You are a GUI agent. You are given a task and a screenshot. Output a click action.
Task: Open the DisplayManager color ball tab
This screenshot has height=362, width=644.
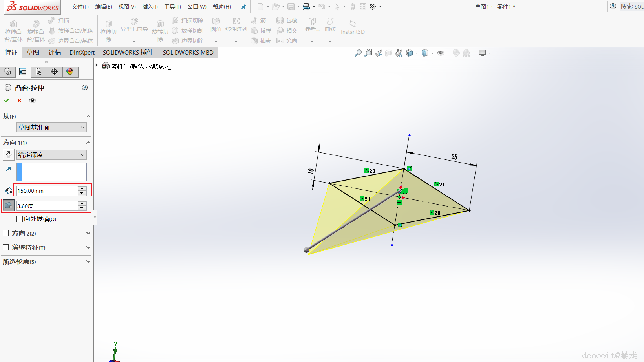pos(70,71)
